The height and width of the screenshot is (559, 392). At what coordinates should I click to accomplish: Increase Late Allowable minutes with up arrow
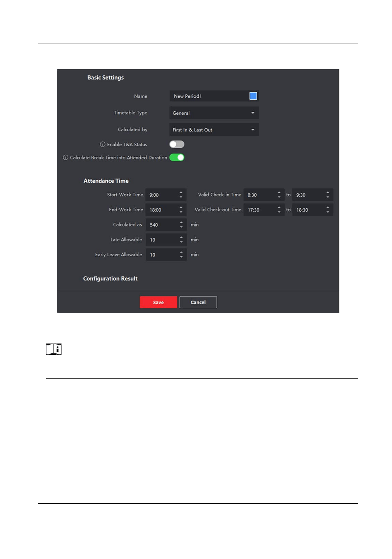coord(181,238)
